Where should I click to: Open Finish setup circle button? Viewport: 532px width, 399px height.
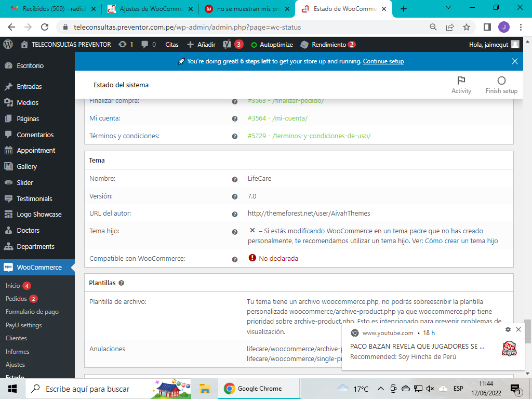[501, 85]
